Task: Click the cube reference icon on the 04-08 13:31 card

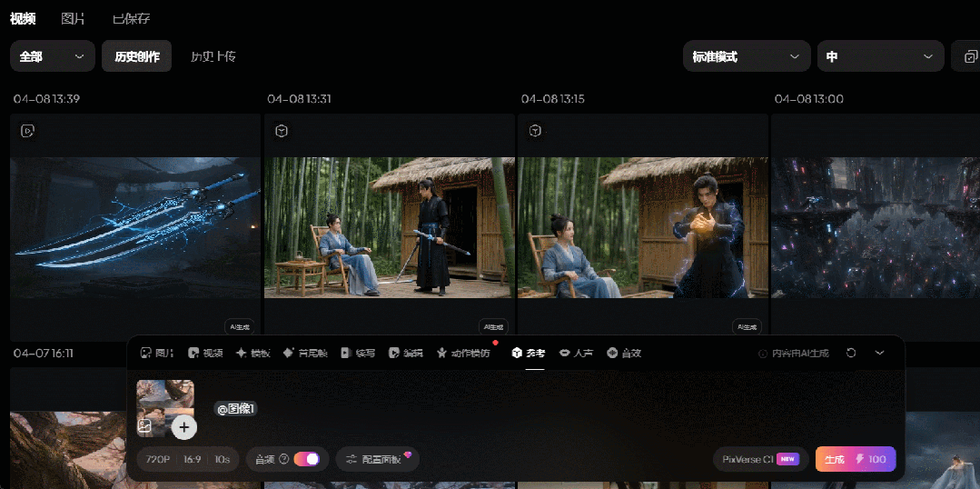Action: point(282,131)
